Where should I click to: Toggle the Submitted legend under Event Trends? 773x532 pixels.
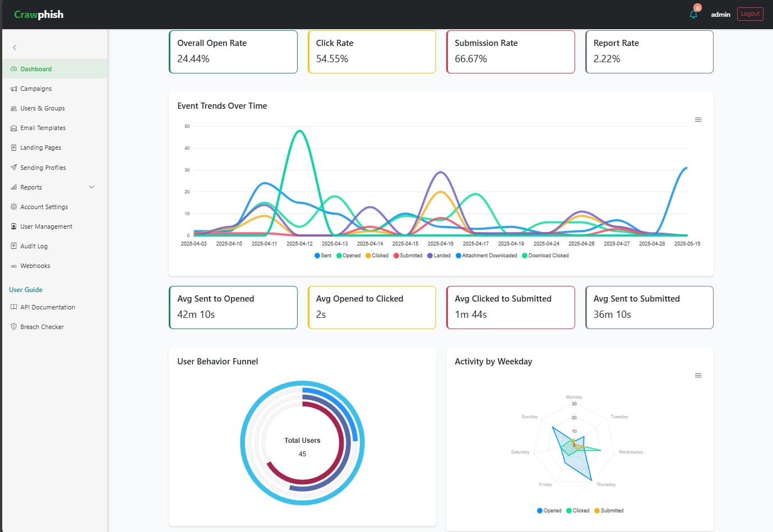click(x=408, y=255)
